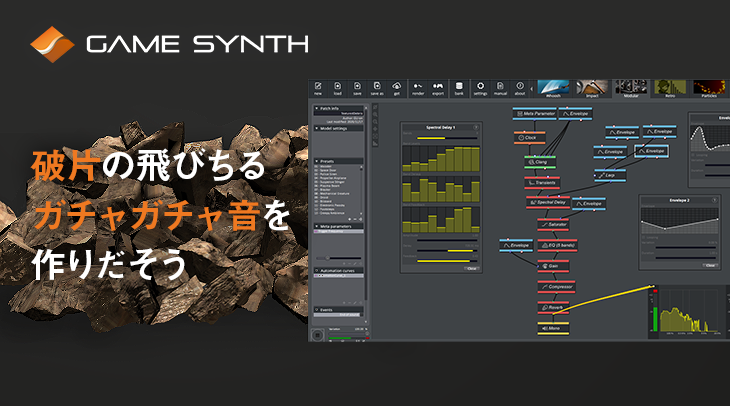Click the Band Delays bar graph
Image resolution: width=730 pixels, height=406 pixels.
[441, 189]
